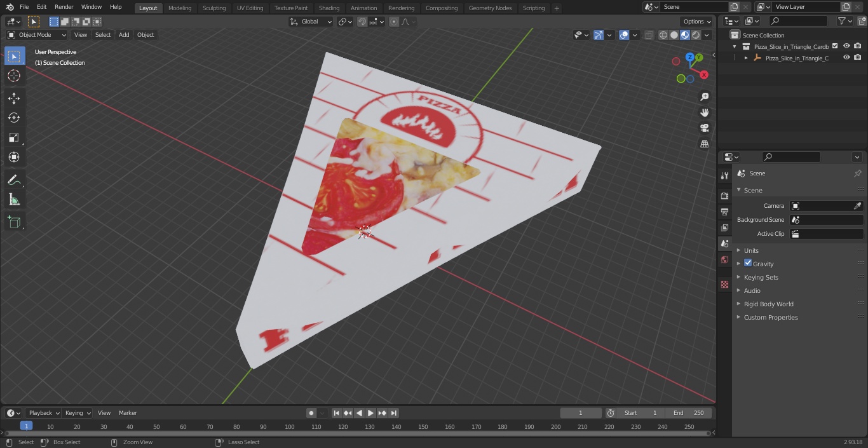Open the Tool properties tab
Viewport: 868px width, 448px height.
[724, 175]
